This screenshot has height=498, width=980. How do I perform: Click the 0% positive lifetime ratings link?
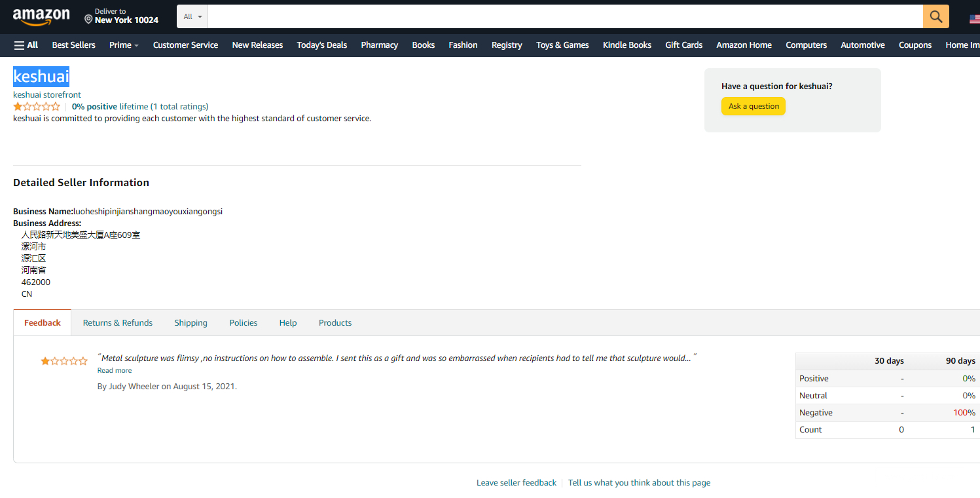[x=140, y=106]
